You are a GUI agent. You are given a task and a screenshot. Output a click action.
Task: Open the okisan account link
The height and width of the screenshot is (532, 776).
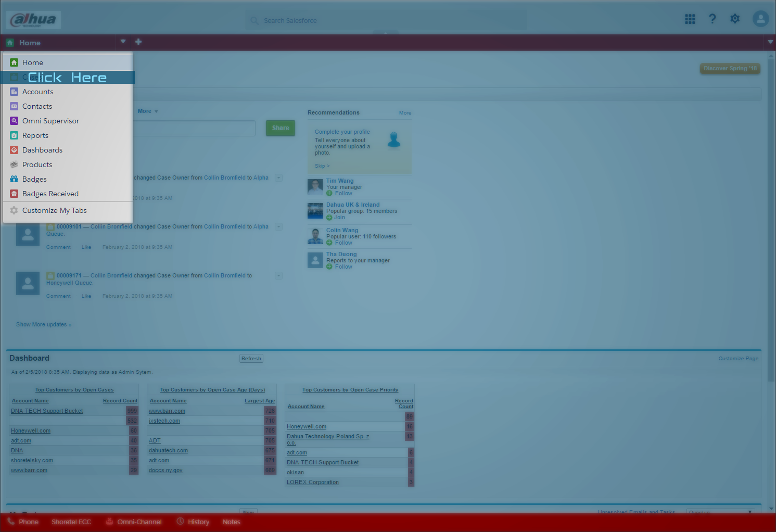point(295,473)
